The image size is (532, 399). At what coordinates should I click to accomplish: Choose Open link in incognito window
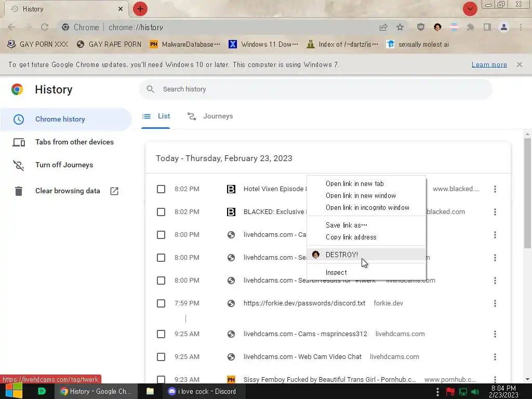point(366,208)
